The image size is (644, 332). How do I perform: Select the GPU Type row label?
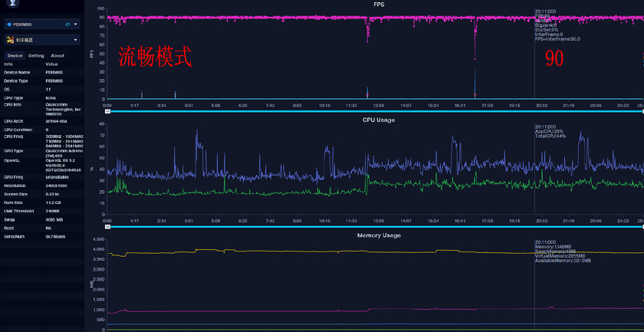(x=14, y=151)
